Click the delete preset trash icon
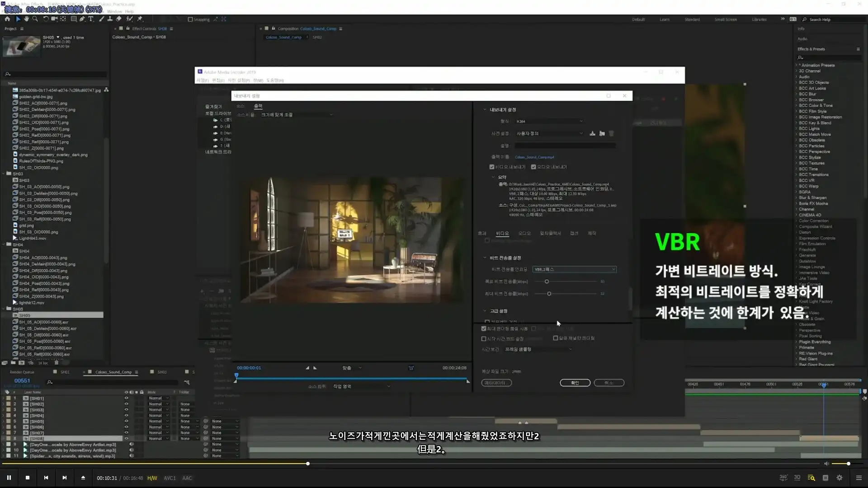Viewport: 868px width, 488px height. [x=611, y=133]
